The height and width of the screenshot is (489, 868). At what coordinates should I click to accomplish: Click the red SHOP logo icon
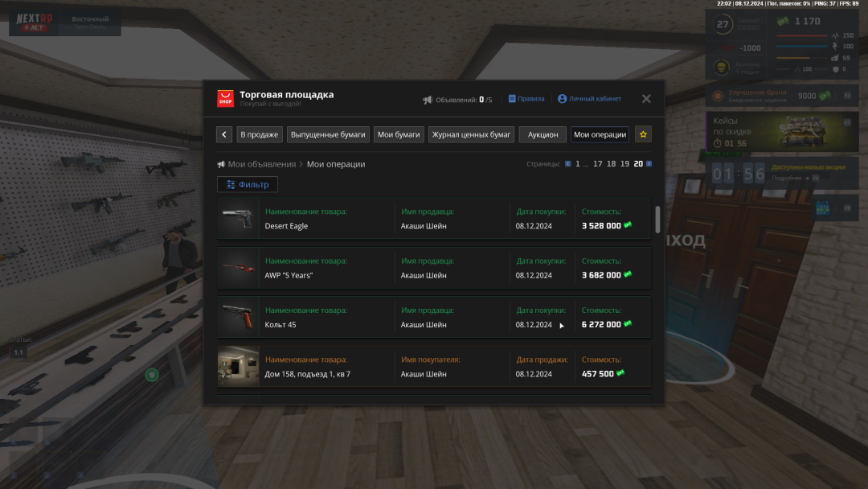point(225,99)
